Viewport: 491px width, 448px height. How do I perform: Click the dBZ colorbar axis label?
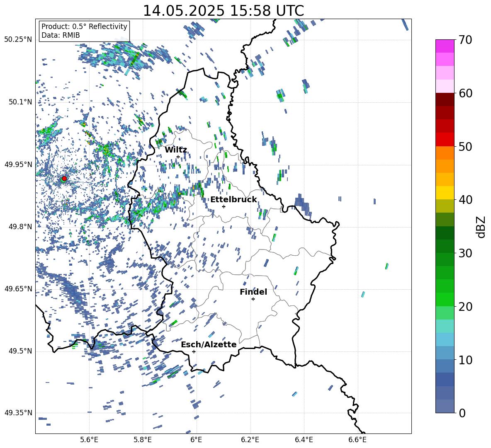(481, 227)
